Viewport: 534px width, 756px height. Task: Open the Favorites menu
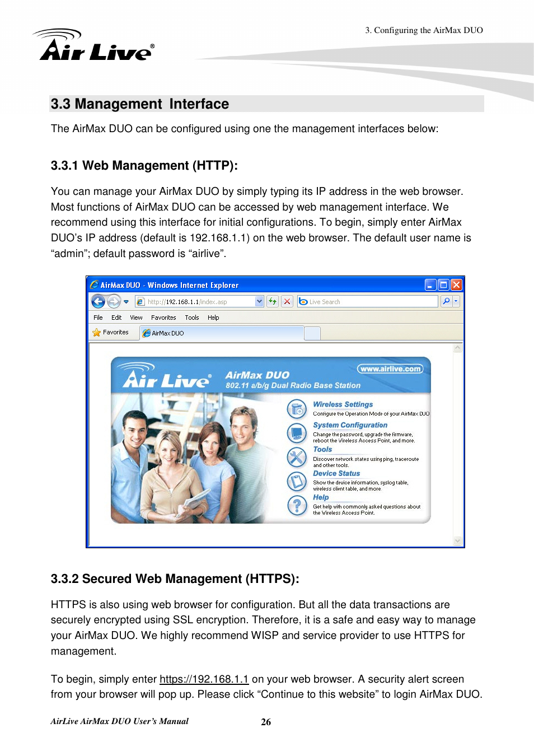click(x=163, y=318)
